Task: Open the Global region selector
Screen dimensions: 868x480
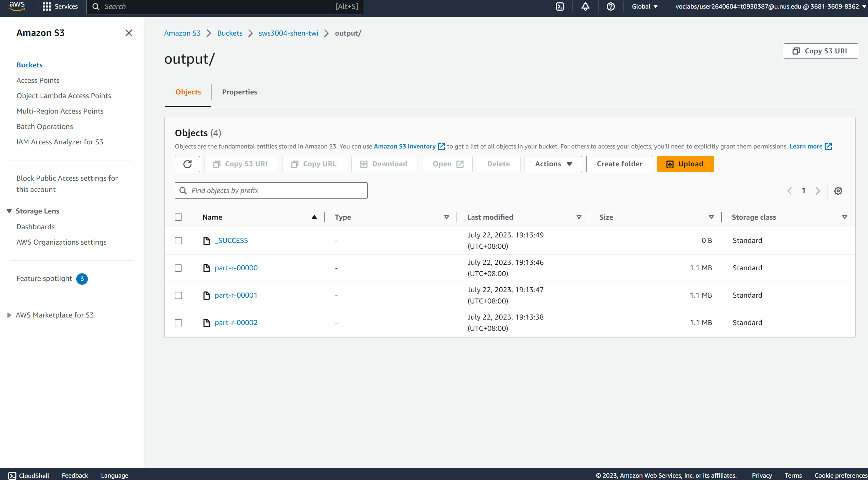Action: tap(645, 7)
